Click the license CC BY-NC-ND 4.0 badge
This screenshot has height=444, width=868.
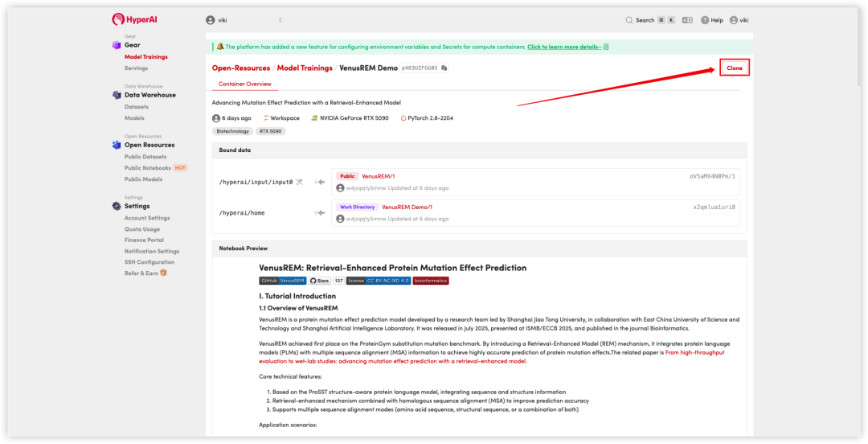379,281
